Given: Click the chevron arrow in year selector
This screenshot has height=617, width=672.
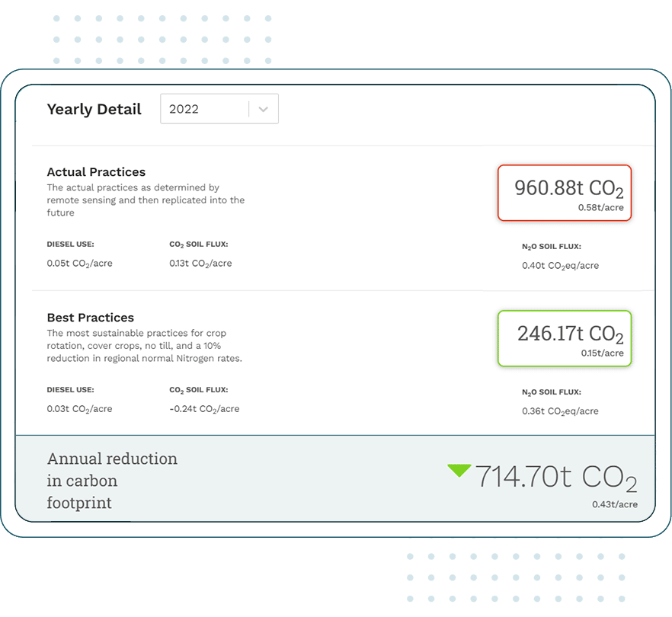Looking at the screenshot, I should tap(263, 109).
